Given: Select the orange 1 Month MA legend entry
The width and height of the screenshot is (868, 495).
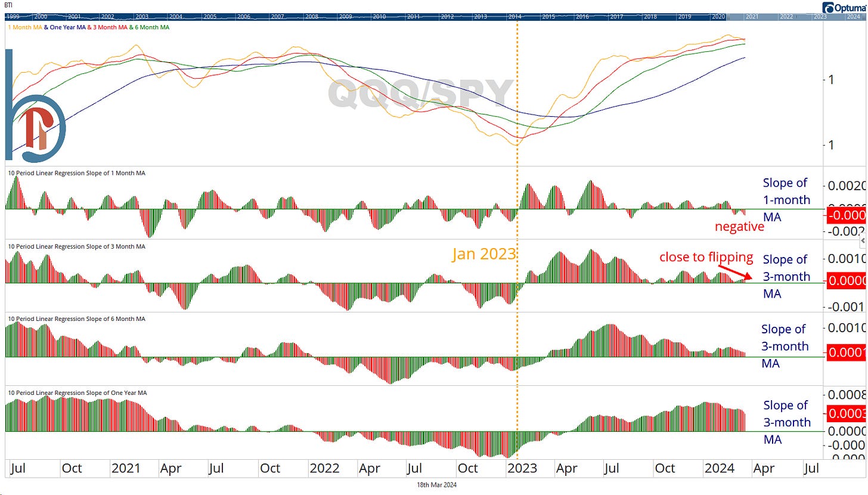Looking at the screenshot, I should [x=24, y=27].
